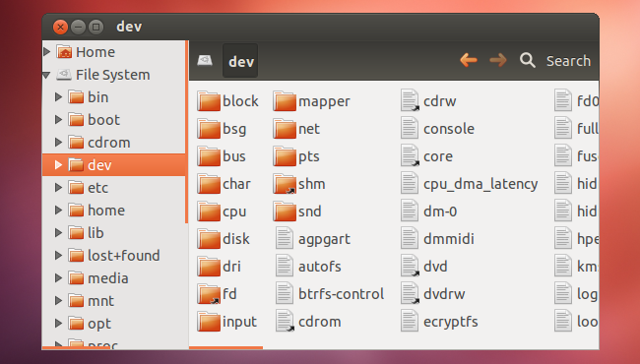640x364 pixels.
Task: Expand the bin folder tree arrow
Action: click(x=58, y=97)
